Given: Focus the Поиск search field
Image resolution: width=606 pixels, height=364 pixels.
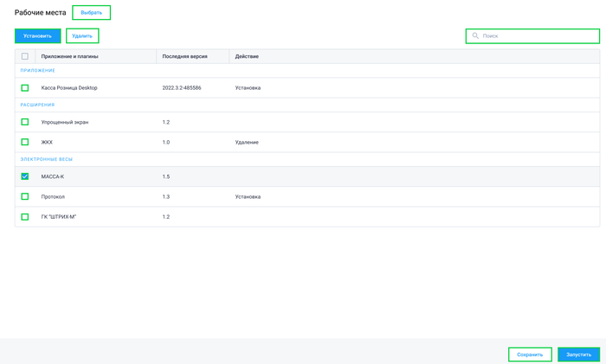Looking at the screenshot, I should click(x=532, y=36).
